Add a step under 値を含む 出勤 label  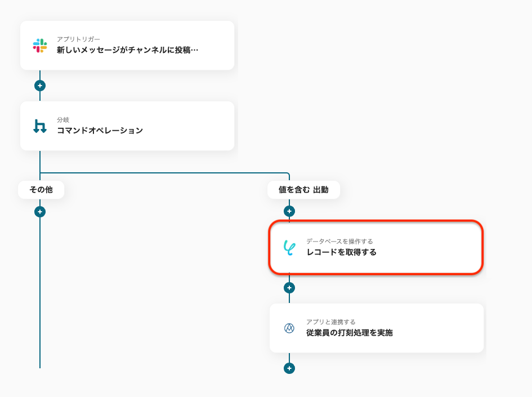pos(289,211)
